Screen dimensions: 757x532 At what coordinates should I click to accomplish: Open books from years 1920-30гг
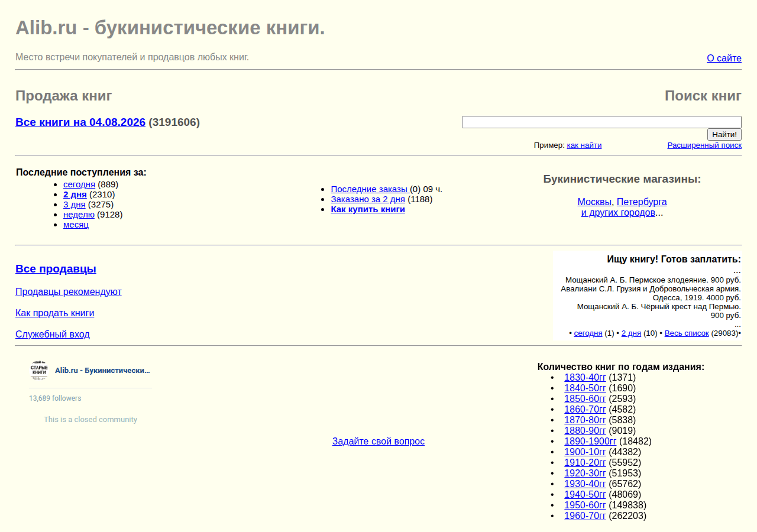(585, 473)
